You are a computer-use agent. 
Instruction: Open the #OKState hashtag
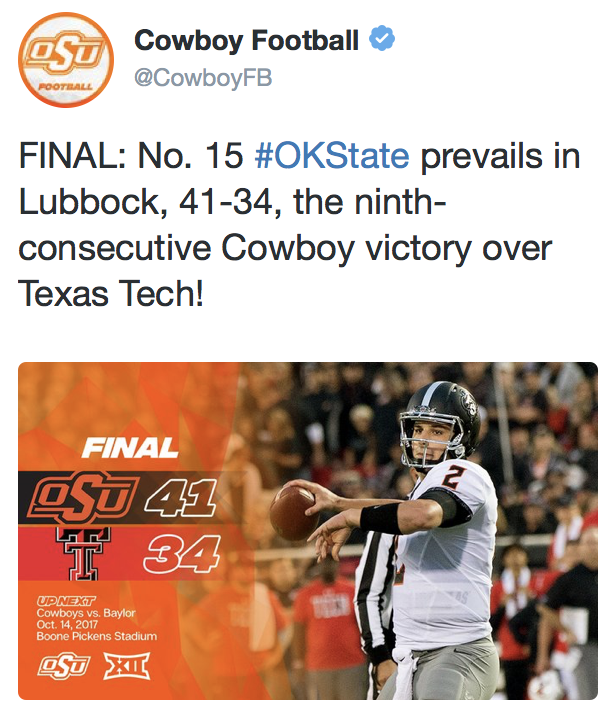pos(332,156)
